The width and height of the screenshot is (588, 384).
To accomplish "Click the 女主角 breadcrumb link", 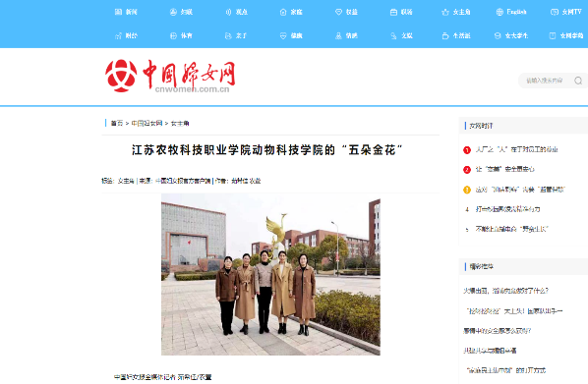I will pyautogui.click(x=180, y=124).
